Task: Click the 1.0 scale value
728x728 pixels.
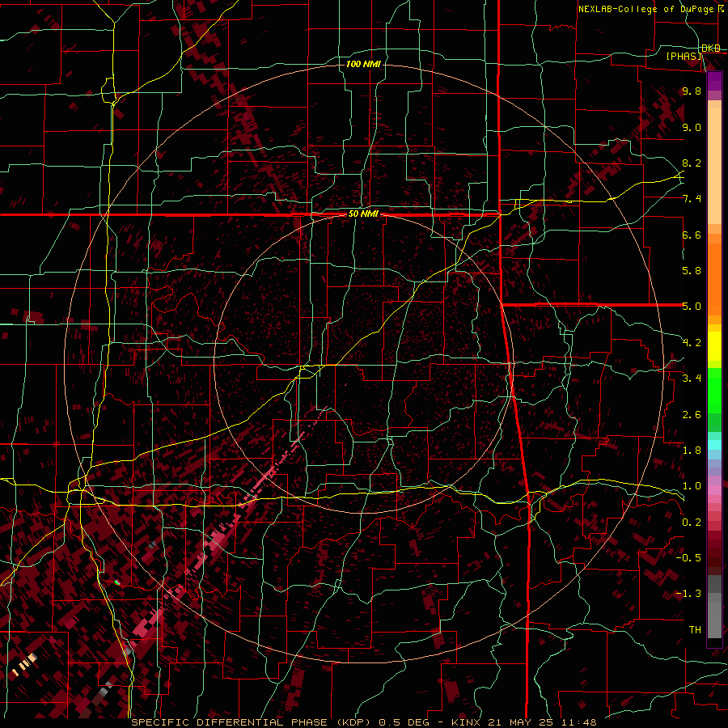Action: click(692, 486)
